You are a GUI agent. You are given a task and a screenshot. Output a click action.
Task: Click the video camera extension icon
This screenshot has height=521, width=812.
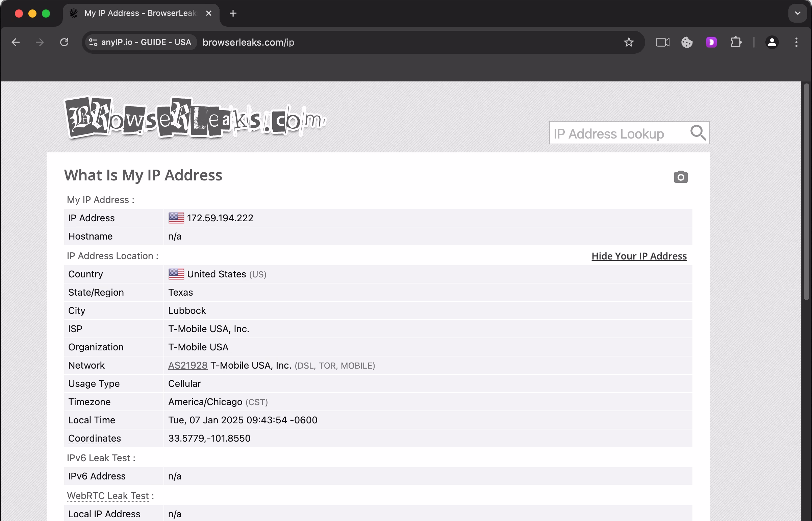pos(662,42)
